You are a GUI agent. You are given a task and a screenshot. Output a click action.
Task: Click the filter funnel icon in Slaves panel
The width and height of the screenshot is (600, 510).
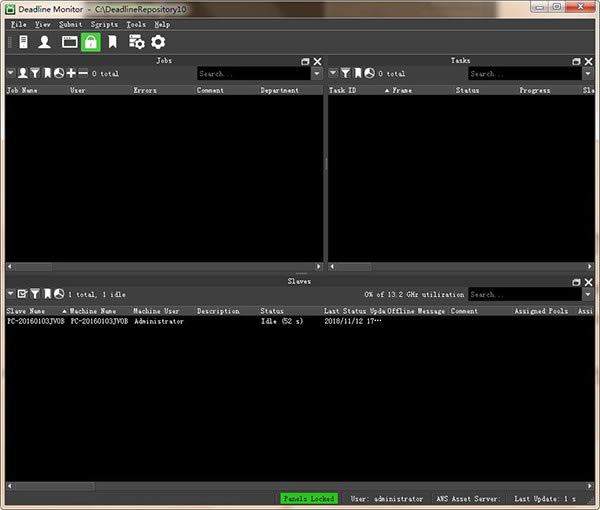(34, 294)
